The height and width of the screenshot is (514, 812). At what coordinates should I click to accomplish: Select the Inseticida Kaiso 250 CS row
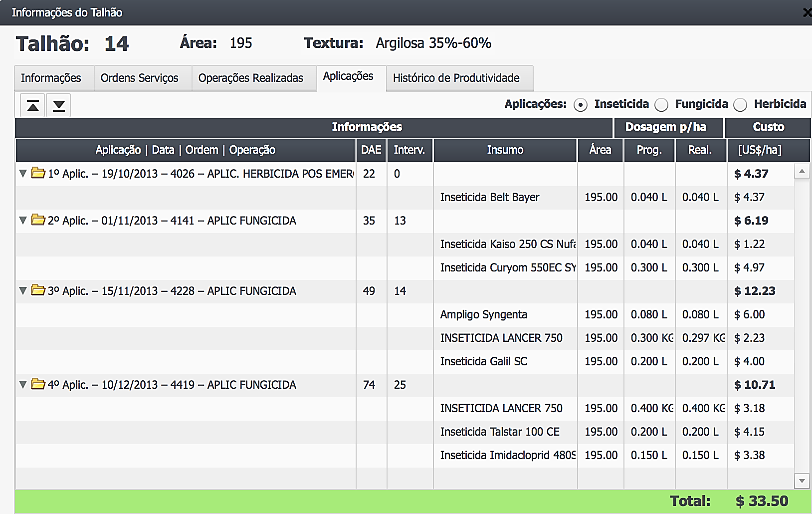click(405, 244)
